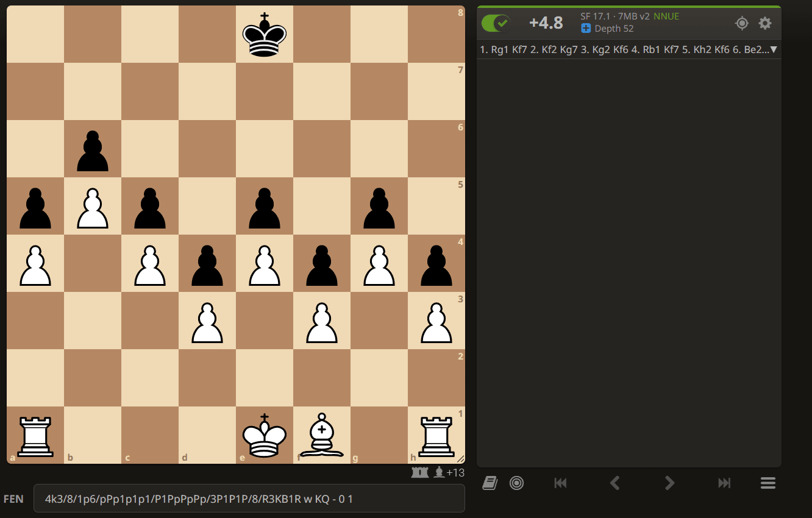Select the white rook on h1

pyautogui.click(x=436, y=435)
